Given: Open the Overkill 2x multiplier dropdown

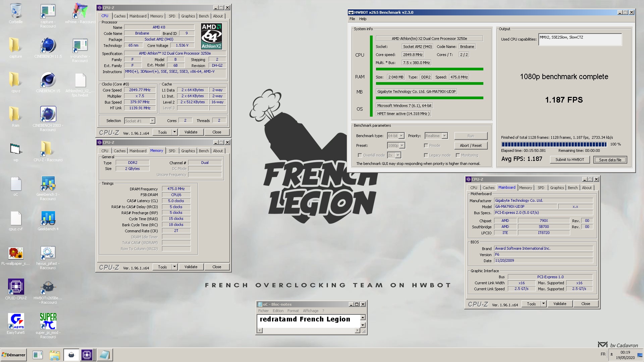Looking at the screenshot, I should 398,155.
